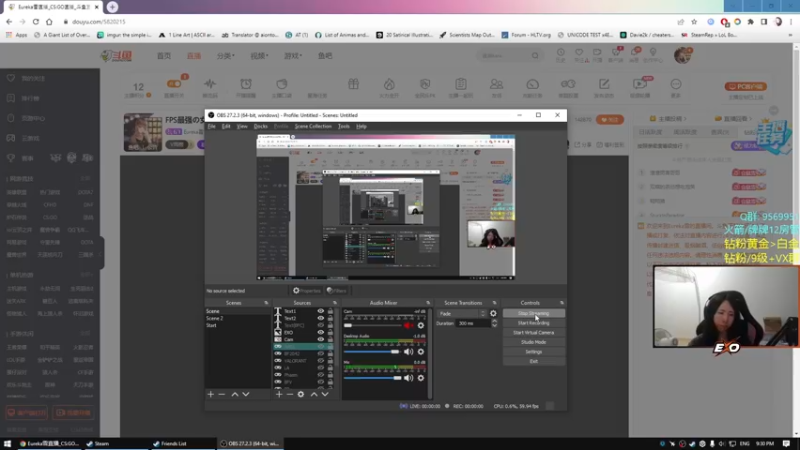Increase transition Duration with up arrow
Image resolution: width=800 pixels, height=450 pixels.
[x=494, y=321]
